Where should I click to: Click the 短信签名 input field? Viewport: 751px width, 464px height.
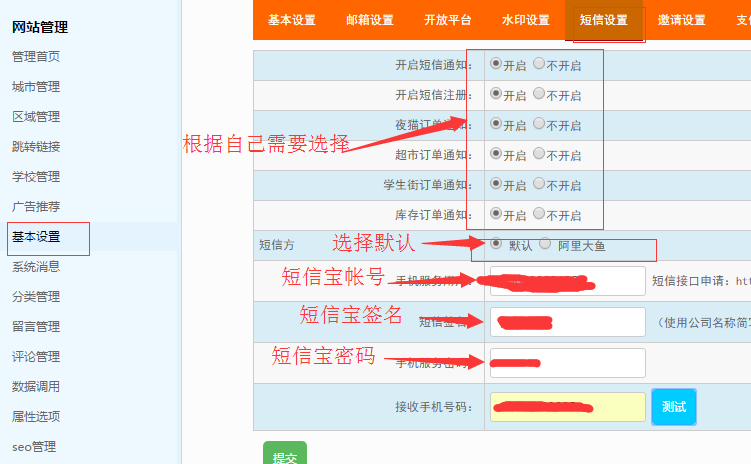pyautogui.click(x=567, y=322)
